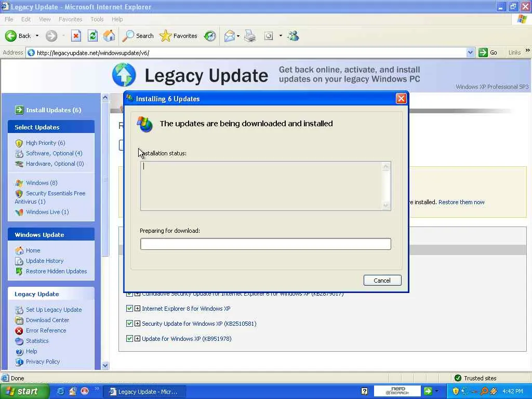Expand hidden quick launch icons chevron
Image resolution: width=532 pixels, height=399 pixels.
(97, 389)
